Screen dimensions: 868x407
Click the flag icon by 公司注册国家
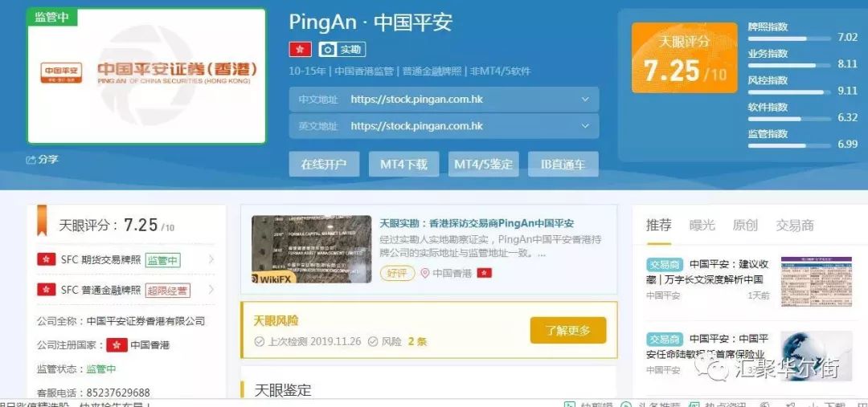[117, 345]
